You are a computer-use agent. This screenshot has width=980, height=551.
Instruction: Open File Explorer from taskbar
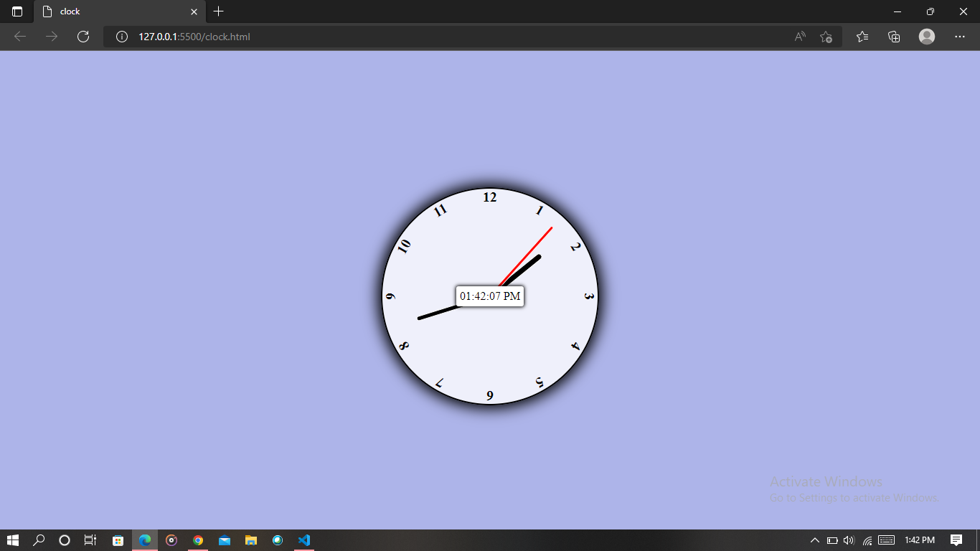coord(251,540)
